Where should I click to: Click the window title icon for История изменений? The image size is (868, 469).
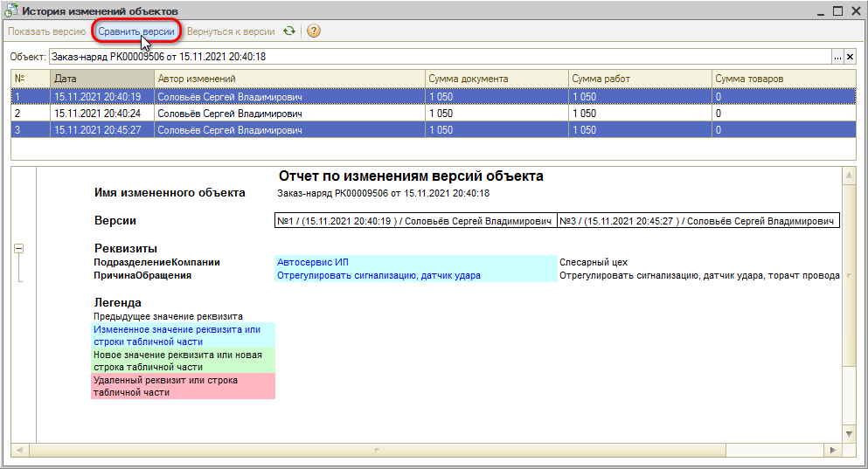11,11
